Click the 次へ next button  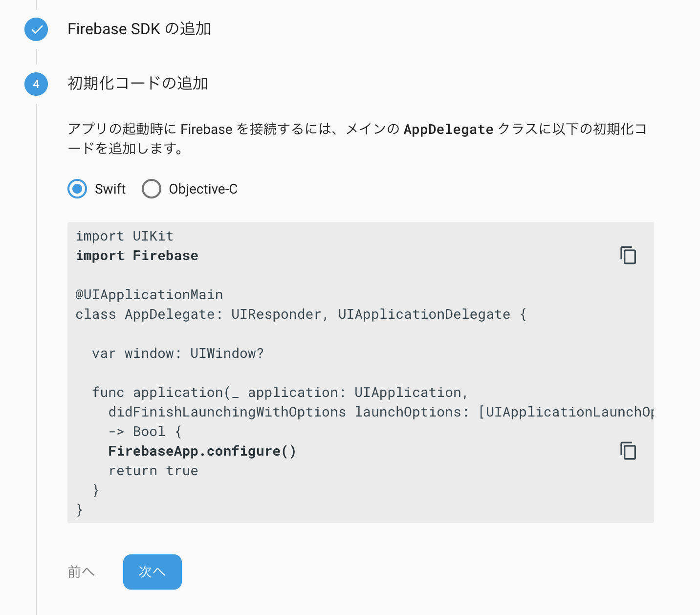pyautogui.click(x=153, y=572)
